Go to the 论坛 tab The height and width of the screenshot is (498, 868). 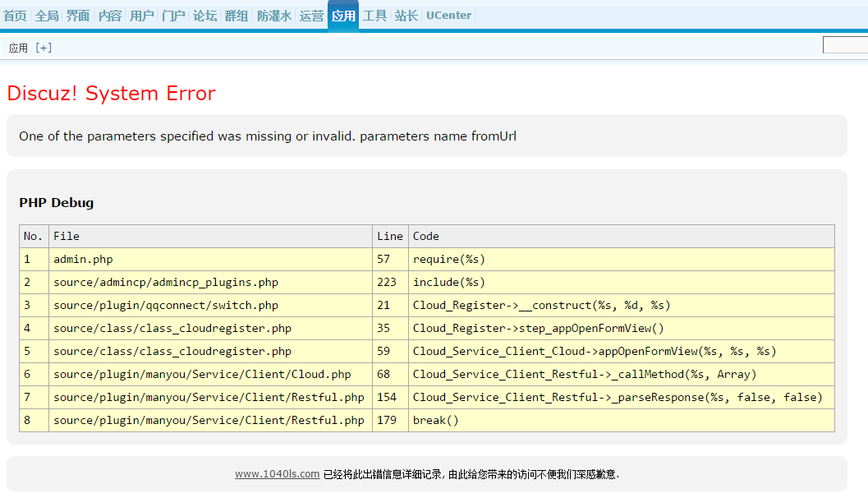[204, 16]
